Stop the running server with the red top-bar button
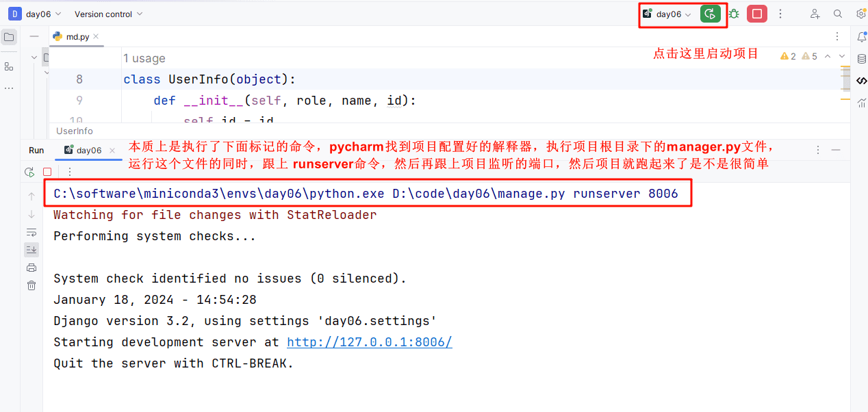 click(757, 14)
